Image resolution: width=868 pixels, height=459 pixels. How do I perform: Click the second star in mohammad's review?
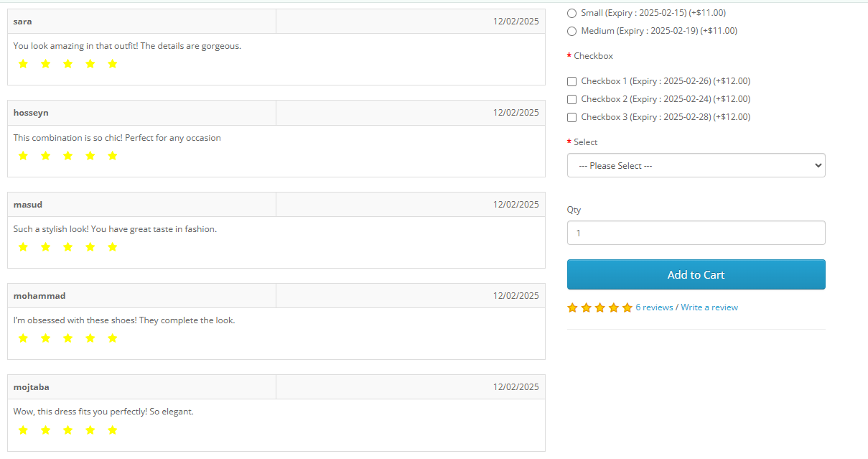[x=45, y=338]
